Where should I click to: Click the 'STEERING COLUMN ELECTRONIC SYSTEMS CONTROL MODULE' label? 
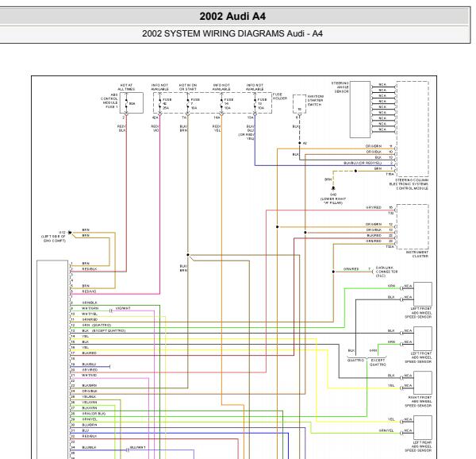pos(409,184)
